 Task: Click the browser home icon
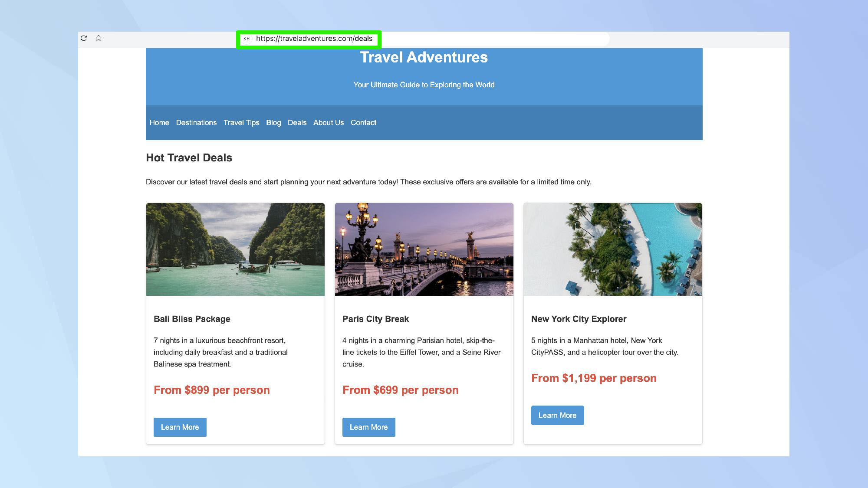[99, 39]
